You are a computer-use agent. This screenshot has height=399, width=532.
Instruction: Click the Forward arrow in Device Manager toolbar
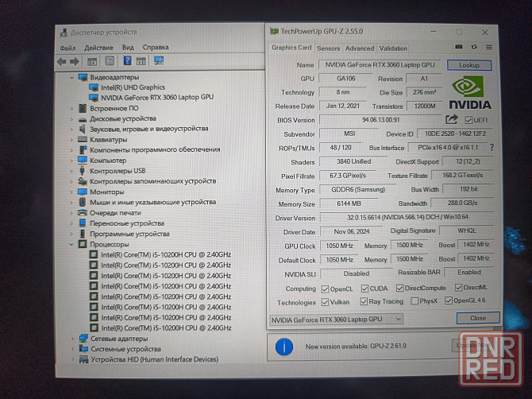(x=75, y=61)
